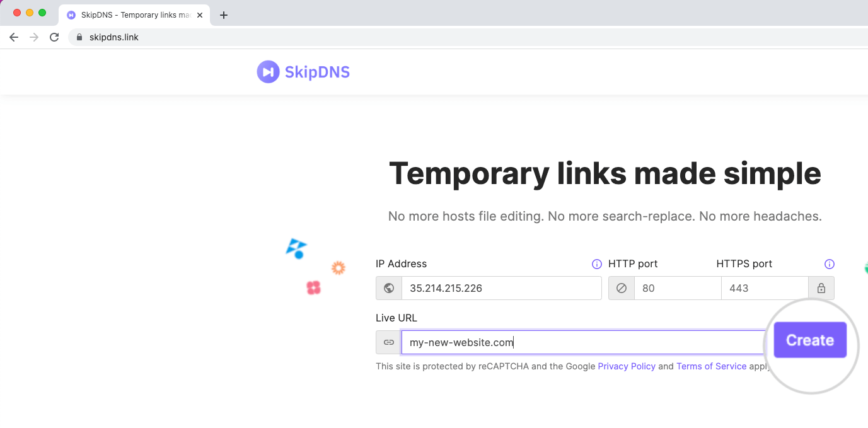868x428 pixels.
Task: Open the Privacy Policy link
Action: tap(627, 366)
